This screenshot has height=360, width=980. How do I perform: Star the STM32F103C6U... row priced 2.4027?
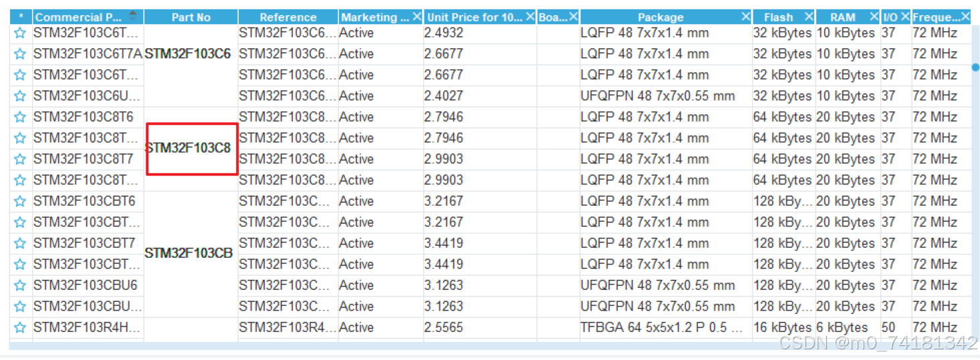point(20,96)
